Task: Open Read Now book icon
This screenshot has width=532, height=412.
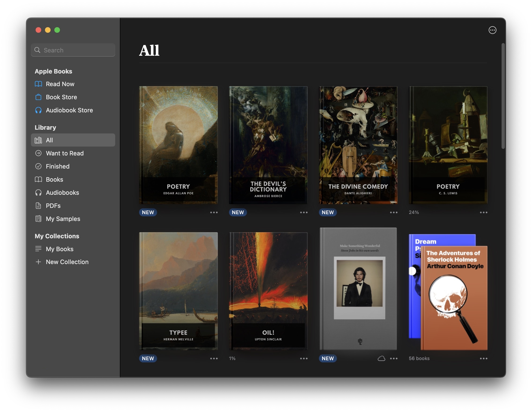Action: 38,84
